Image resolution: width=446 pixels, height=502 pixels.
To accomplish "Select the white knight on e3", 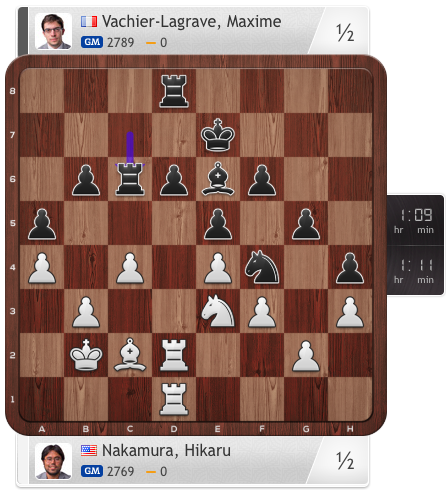I will pyautogui.click(x=218, y=311).
